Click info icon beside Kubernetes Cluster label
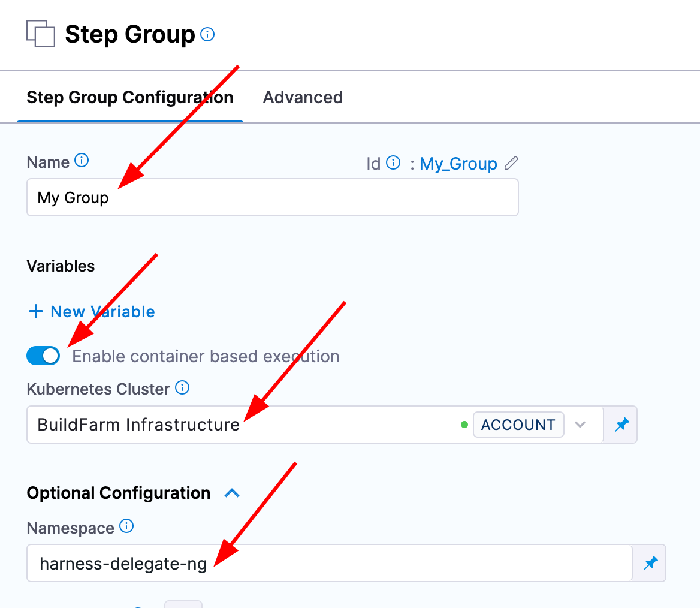 click(182, 388)
